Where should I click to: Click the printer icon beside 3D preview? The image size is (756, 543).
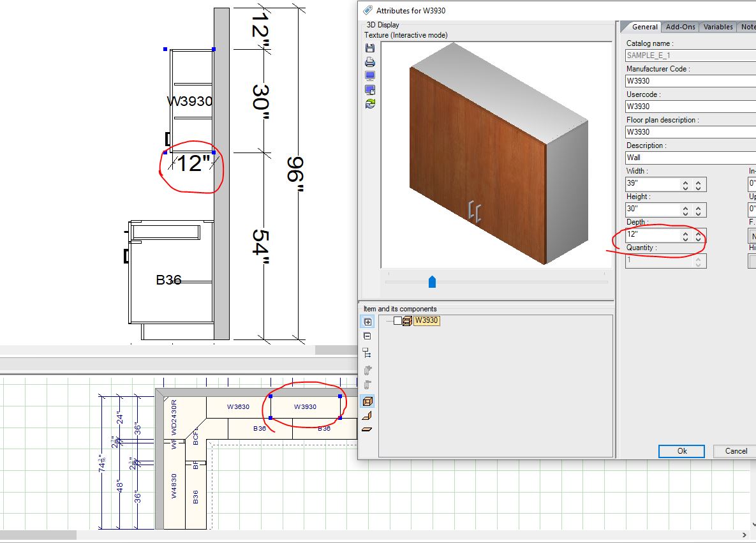pos(369,63)
